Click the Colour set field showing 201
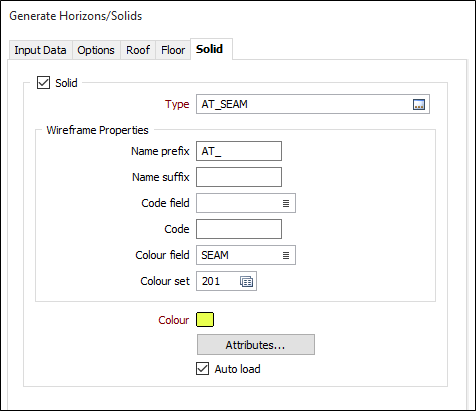476x411 pixels. (226, 281)
